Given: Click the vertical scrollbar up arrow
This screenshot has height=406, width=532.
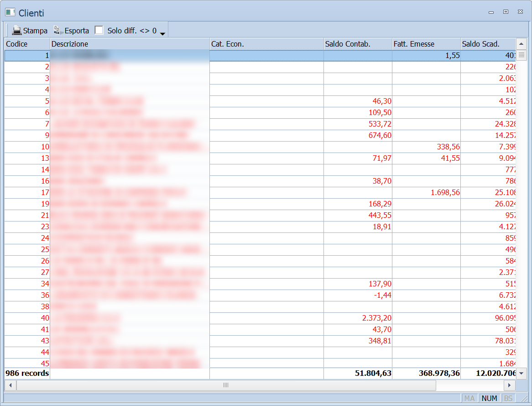Looking at the screenshot, I should [x=522, y=44].
